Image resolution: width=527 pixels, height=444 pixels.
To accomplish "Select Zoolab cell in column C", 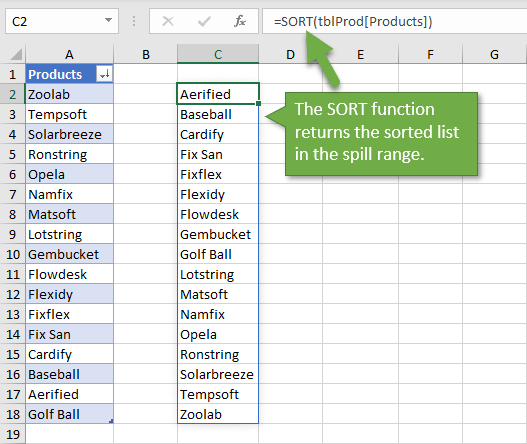I will coord(218,414).
